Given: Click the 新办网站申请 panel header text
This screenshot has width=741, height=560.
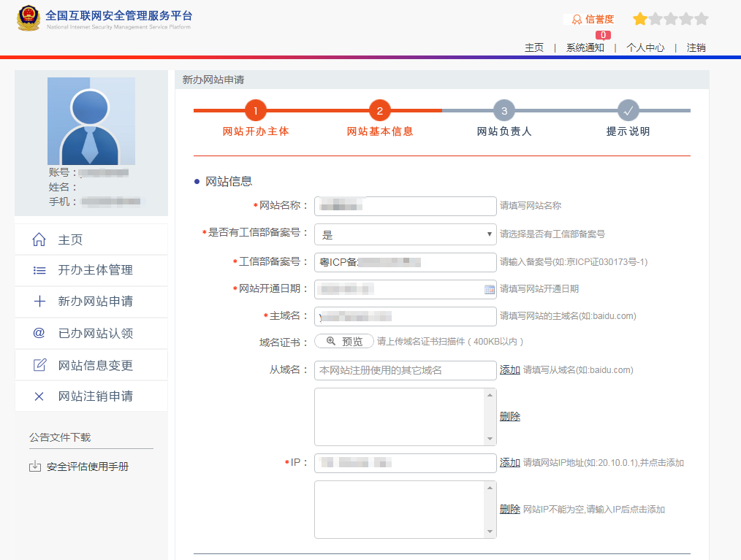Looking at the screenshot, I should pos(213,80).
